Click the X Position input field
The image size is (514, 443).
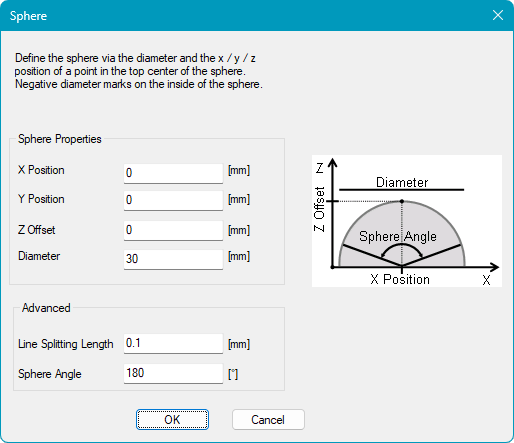[x=173, y=173]
